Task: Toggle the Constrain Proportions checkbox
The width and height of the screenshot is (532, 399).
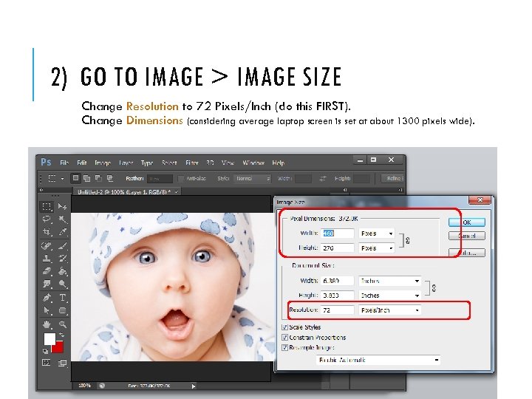Action: [x=284, y=337]
